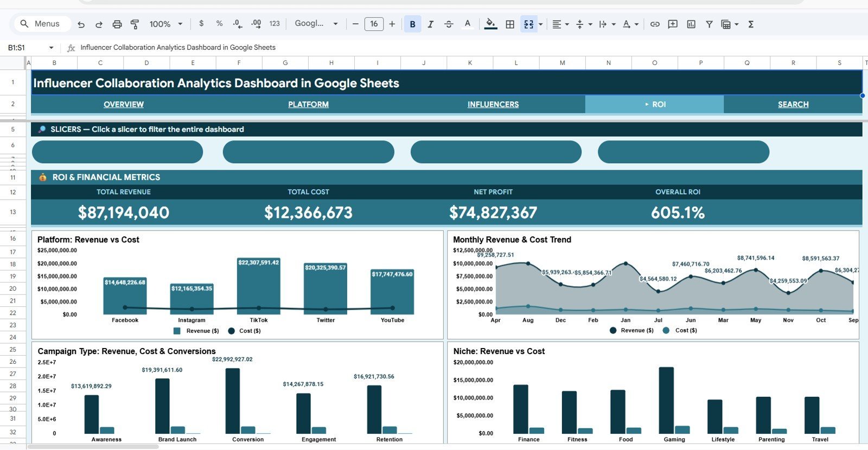Click the Name box showing B1:S1
Image resolution: width=868 pixels, height=450 pixels.
(24, 48)
